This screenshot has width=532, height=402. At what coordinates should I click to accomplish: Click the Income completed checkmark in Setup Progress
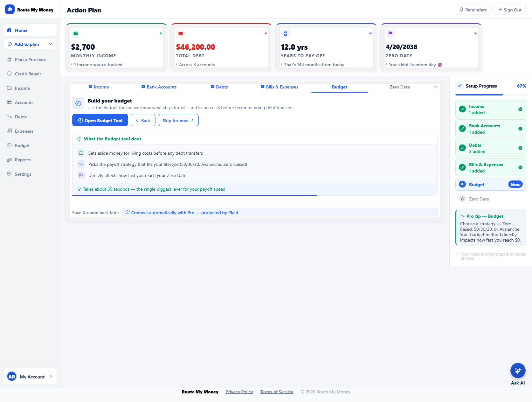point(520,109)
